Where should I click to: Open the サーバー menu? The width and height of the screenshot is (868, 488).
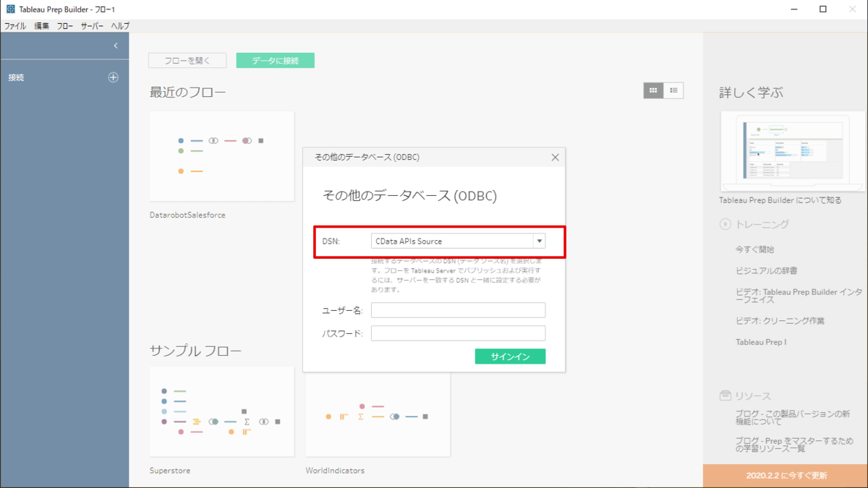point(93,26)
